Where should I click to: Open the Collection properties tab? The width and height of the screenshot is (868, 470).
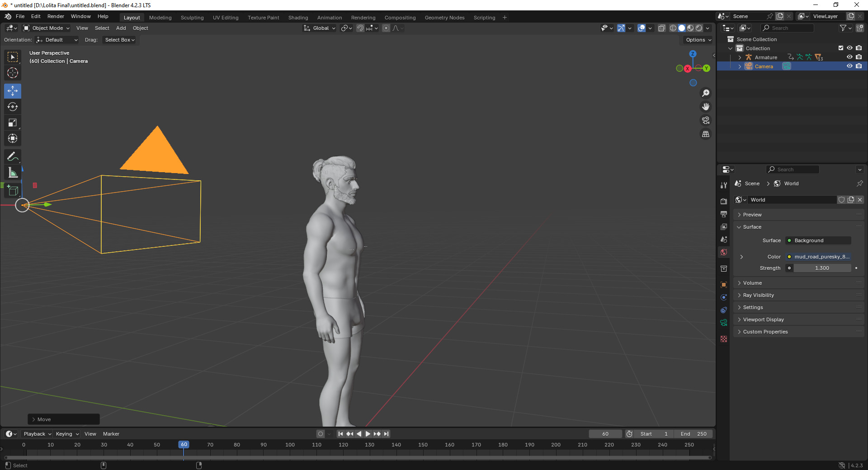coord(724,268)
